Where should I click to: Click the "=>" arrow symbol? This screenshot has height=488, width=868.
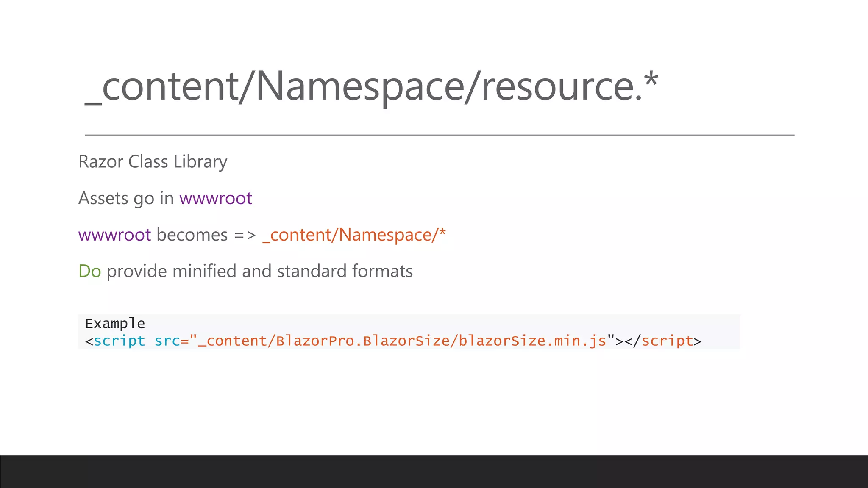245,235
